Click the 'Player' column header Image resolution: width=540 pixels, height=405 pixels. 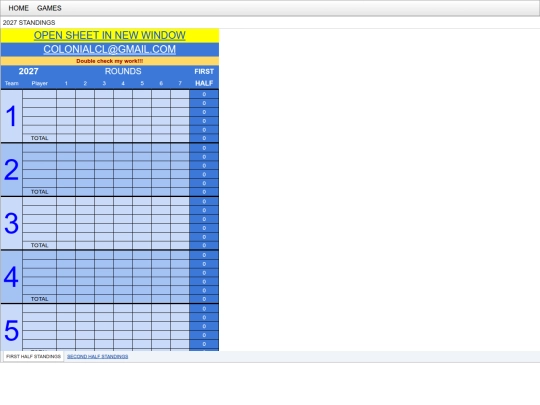[x=40, y=83]
